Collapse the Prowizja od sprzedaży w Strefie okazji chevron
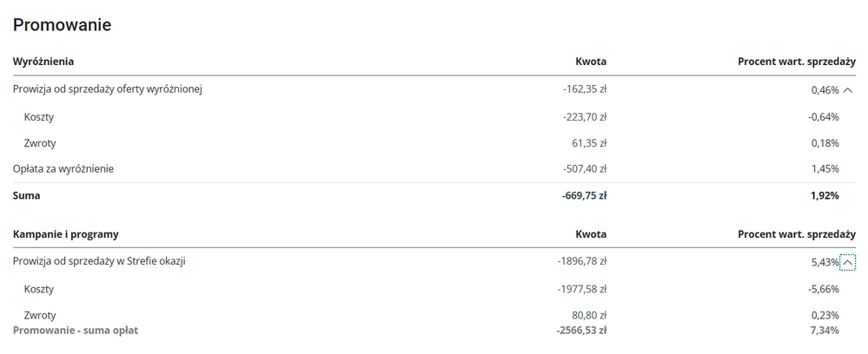868x354 pixels. (x=847, y=262)
